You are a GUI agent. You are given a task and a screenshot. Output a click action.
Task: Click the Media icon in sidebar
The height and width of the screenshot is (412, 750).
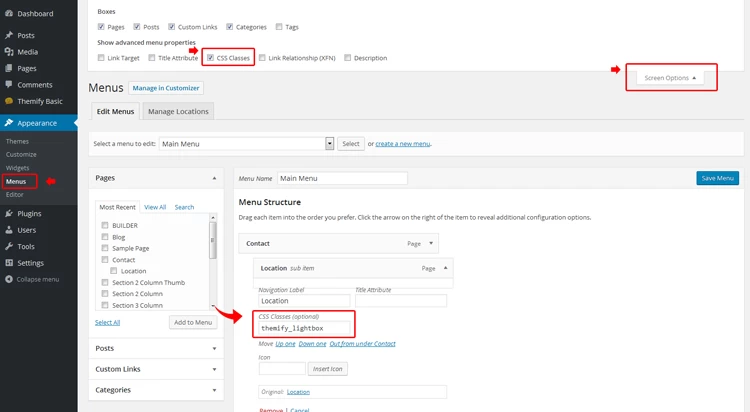click(x=9, y=52)
